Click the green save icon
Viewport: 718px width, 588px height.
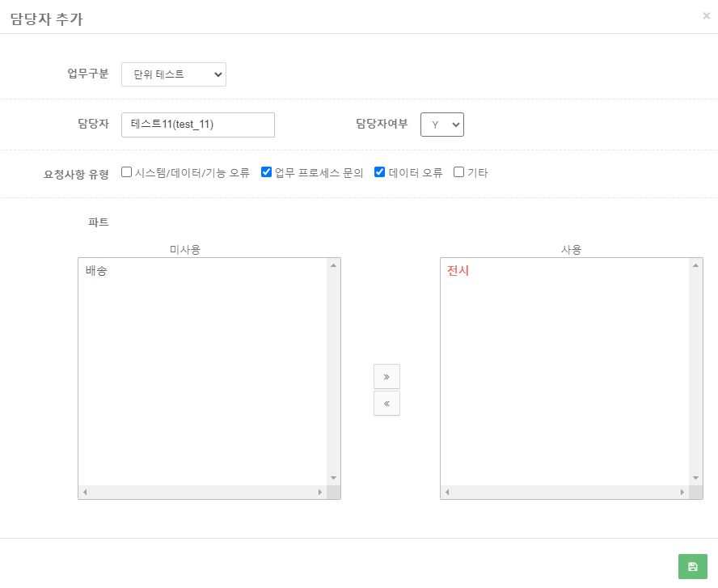coord(692,567)
